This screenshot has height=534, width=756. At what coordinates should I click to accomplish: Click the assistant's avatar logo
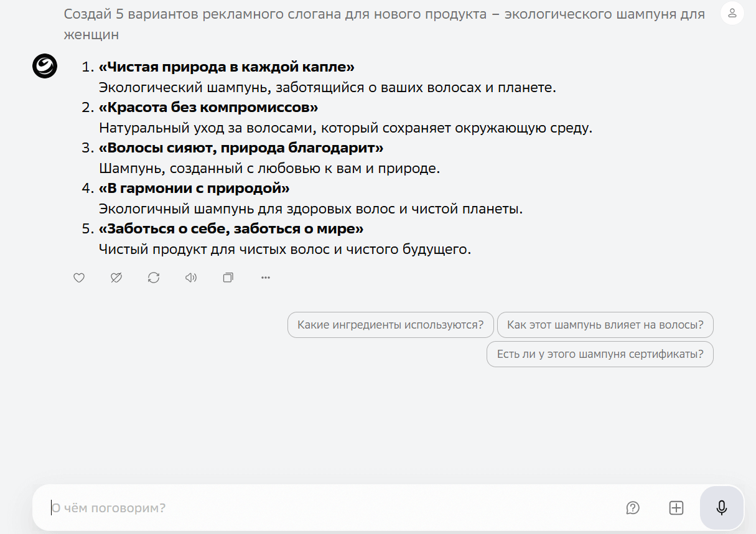44,65
